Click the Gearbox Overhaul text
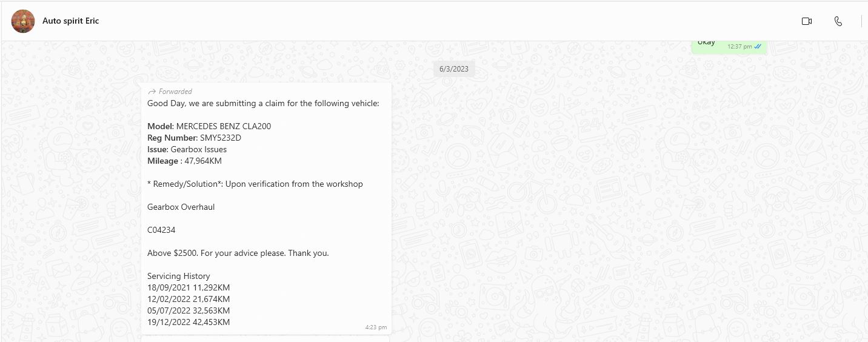Viewport: 868px width, 342px height. [181, 207]
